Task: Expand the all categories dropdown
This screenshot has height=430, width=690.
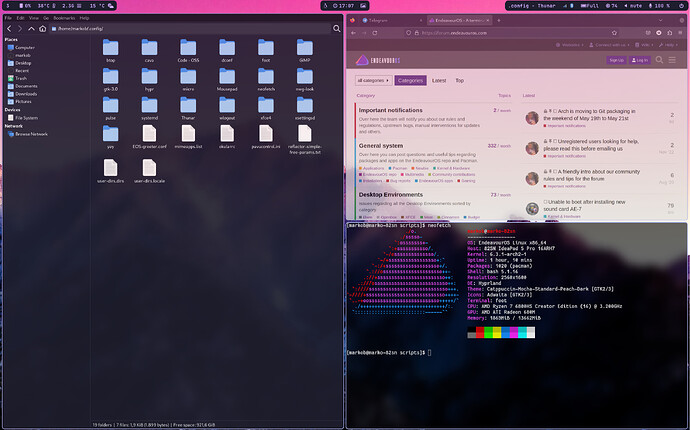Action: (373, 81)
